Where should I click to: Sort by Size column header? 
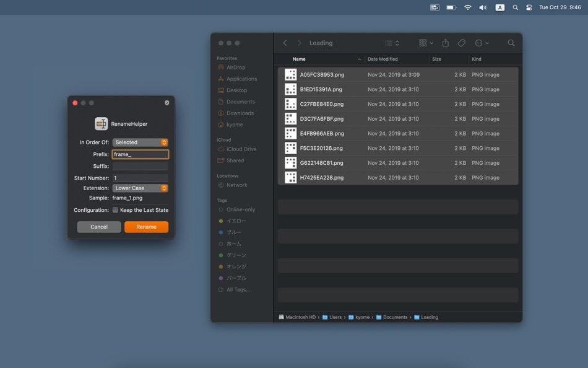[436, 59]
